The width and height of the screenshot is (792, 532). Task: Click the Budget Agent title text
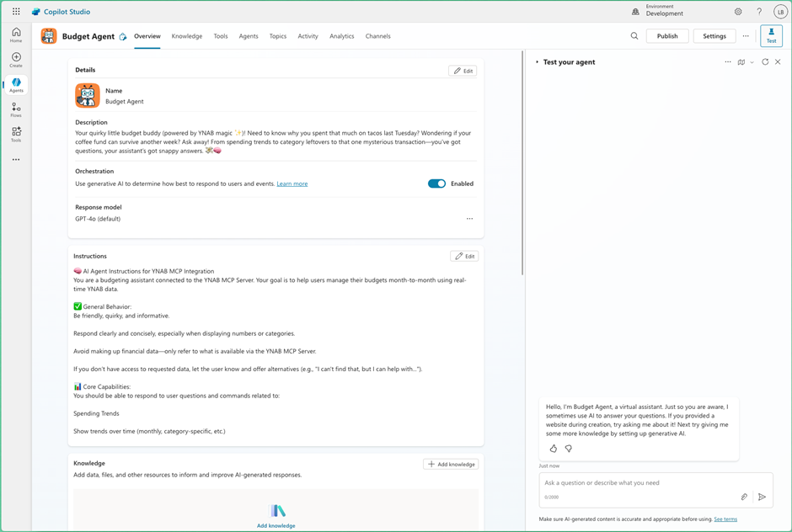point(88,36)
